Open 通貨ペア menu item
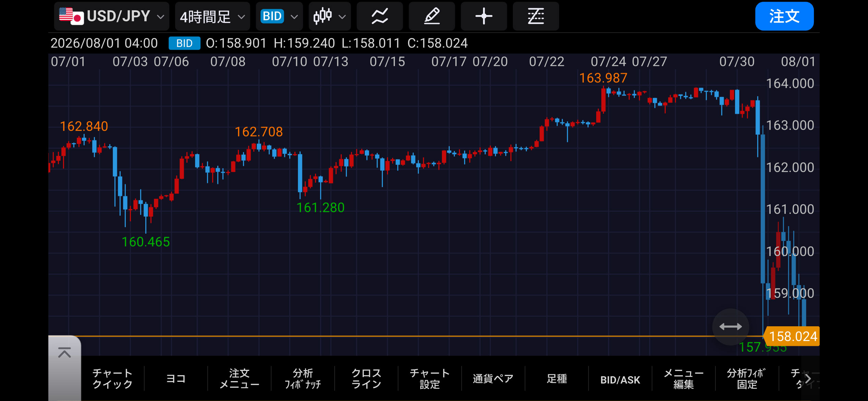Screen dimensions: 868x401 coord(493,378)
